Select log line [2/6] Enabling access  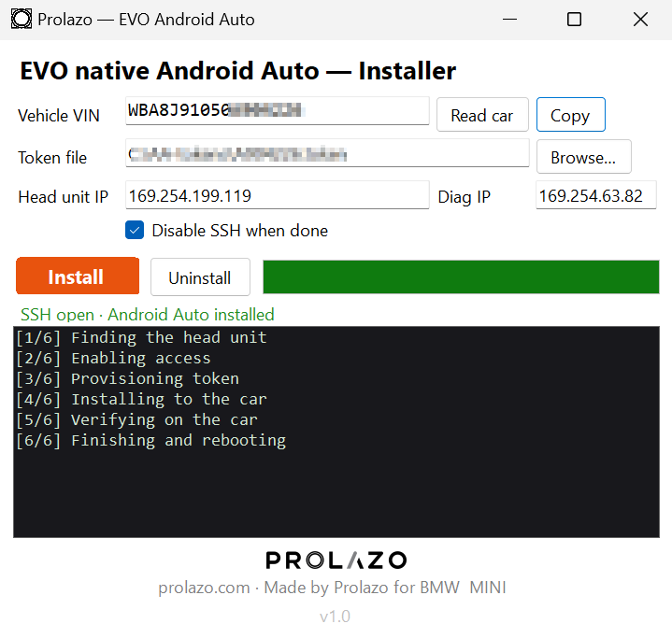(114, 358)
